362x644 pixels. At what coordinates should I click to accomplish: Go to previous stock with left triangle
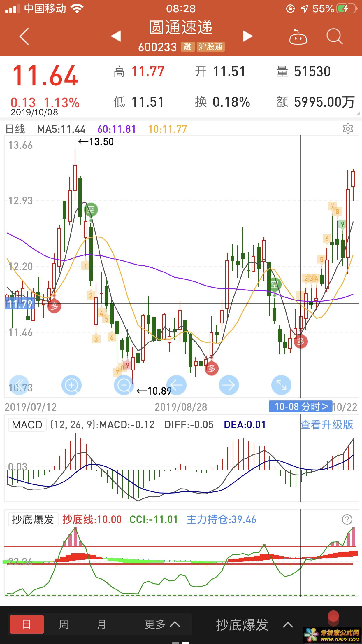coord(116,36)
